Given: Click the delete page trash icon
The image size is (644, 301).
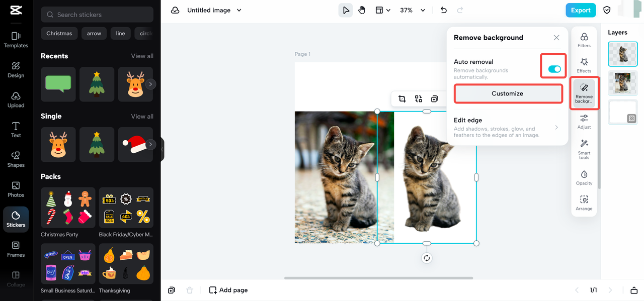Looking at the screenshot, I should pos(190,290).
